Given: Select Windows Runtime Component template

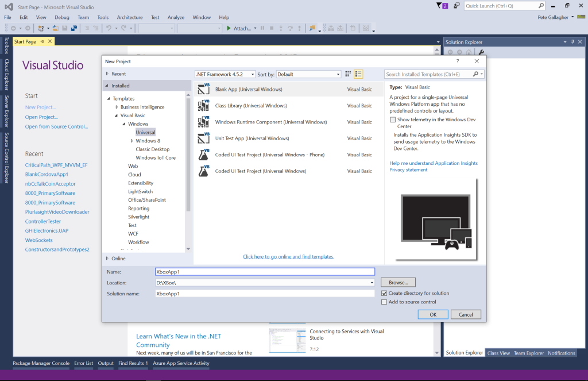Looking at the screenshot, I should [x=289, y=122].
